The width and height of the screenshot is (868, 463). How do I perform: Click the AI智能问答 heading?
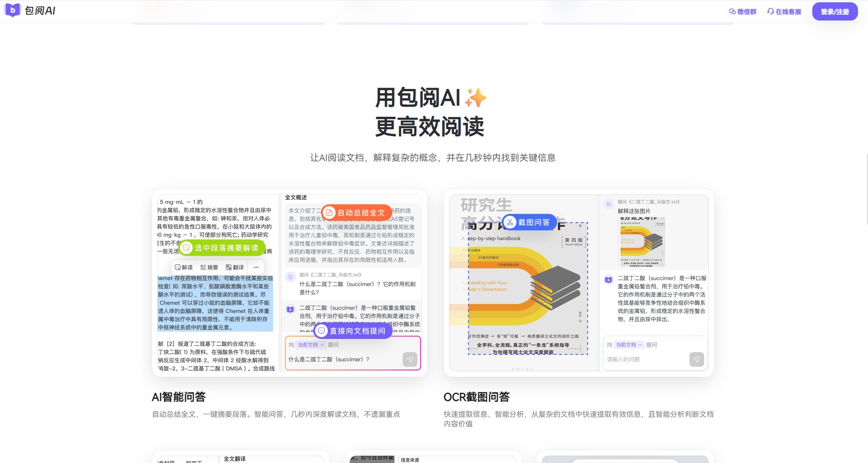point(179,397)
